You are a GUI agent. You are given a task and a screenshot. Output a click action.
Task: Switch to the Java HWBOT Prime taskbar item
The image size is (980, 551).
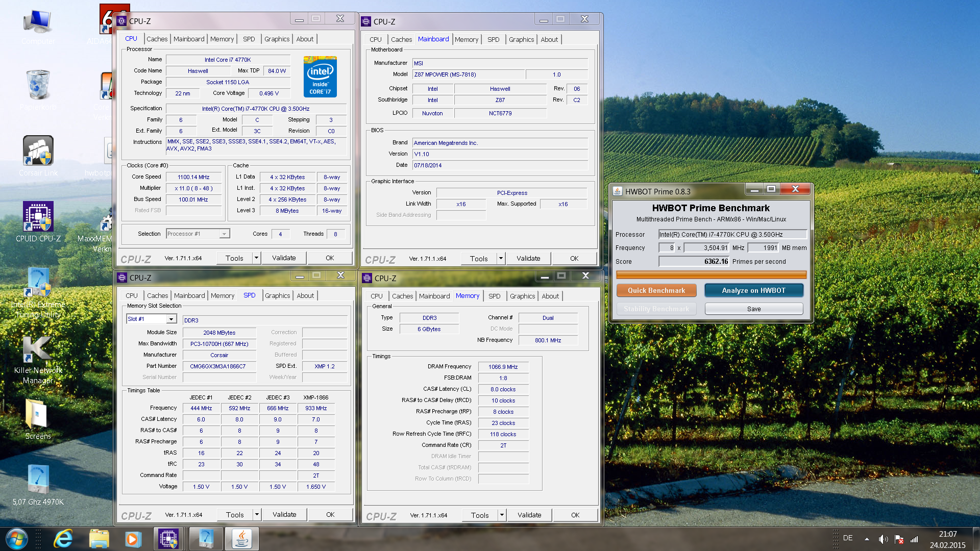tap(241, 539)
